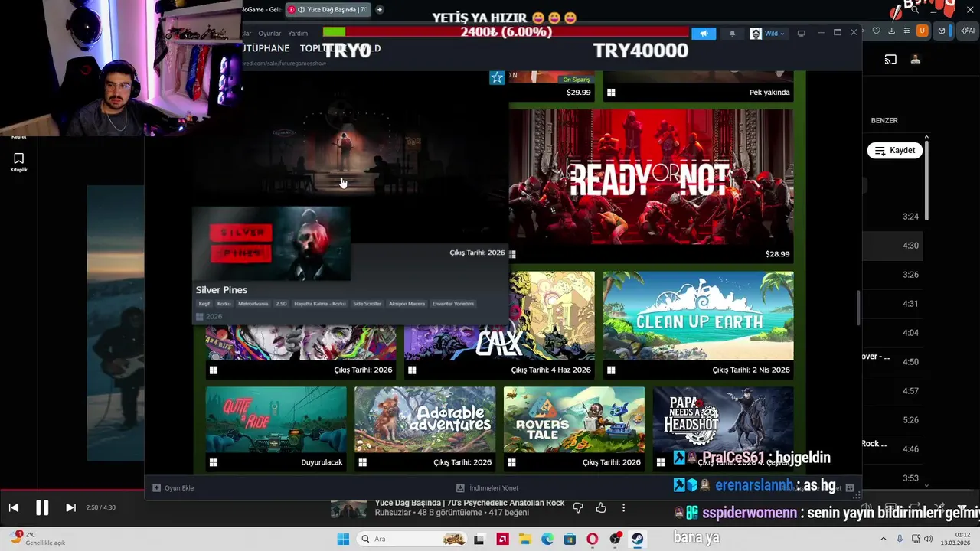Show hidden system tray icons
980x551 pixels.
(x=885, y=540)
